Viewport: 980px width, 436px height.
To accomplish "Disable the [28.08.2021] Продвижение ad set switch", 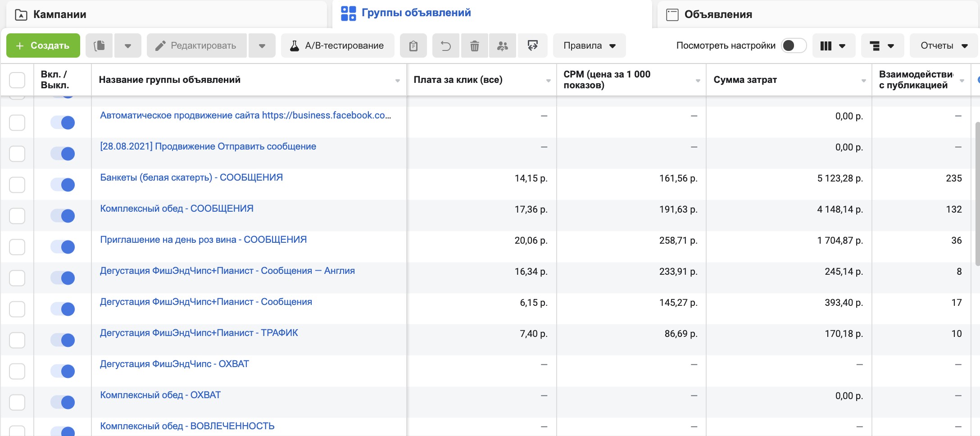I will (x=63, y=154).
